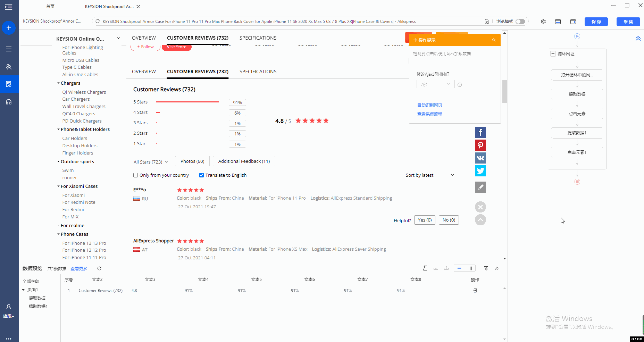644x342 pixels.
Task: Refresh the data preview
Action: 99,268
